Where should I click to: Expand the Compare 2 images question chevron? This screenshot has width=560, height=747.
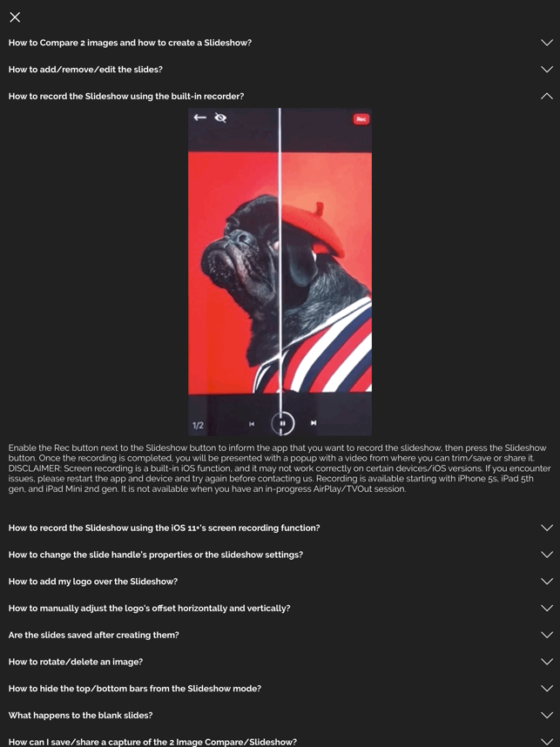(547, 43)
